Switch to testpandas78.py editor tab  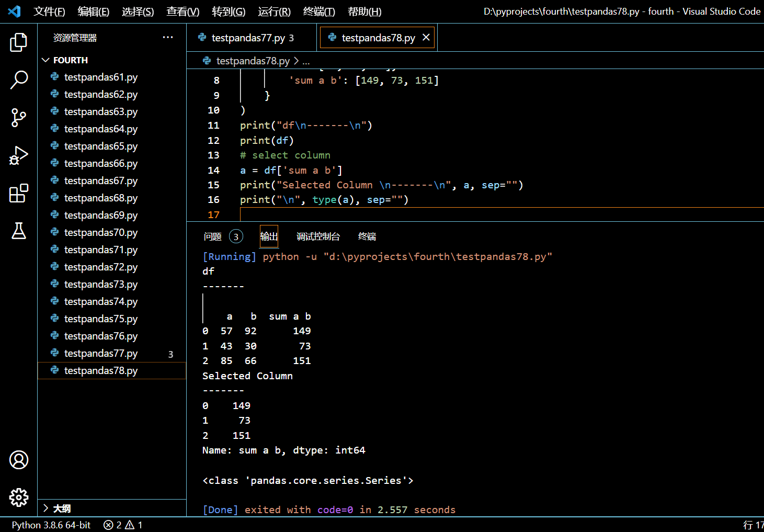pos(378,38)
